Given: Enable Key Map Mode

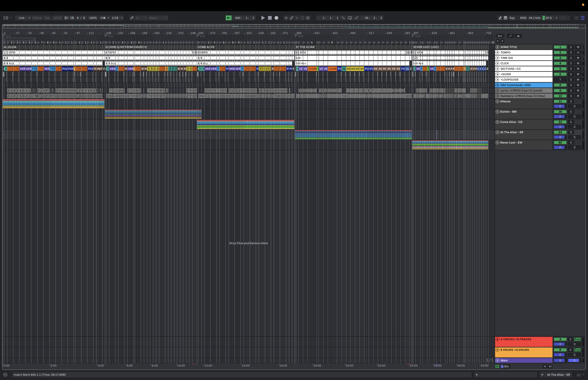Looking at the screenshot, I should click(x=512, y=18).
